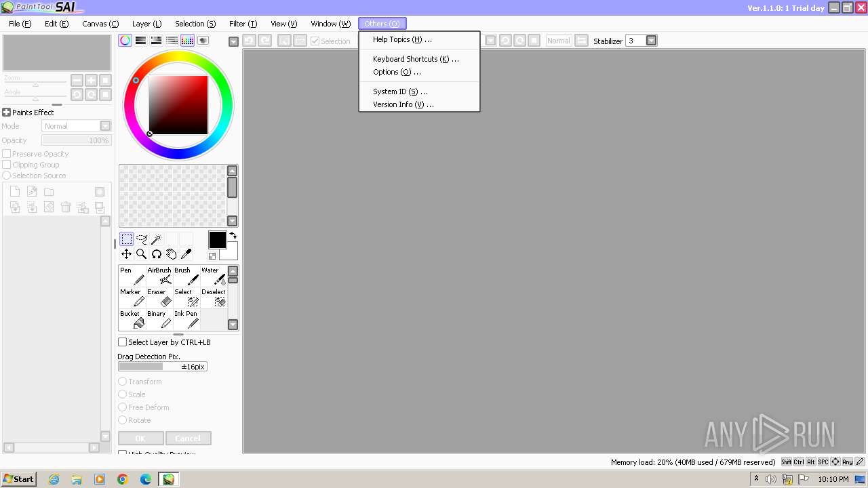This screenshot has width=868, height=488.
Task: Click swatch panel up arrow
Action: pyautogui.click(x=232, y=171)
